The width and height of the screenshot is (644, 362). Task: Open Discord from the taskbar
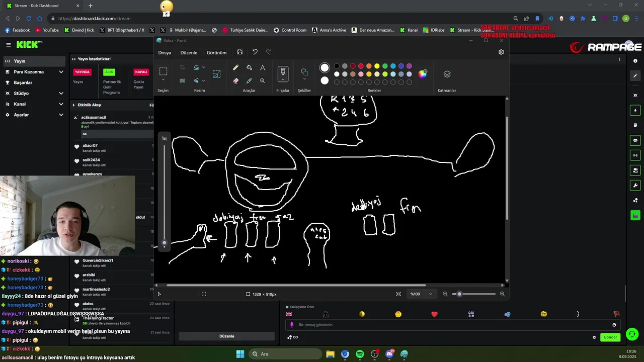[389, 354]
